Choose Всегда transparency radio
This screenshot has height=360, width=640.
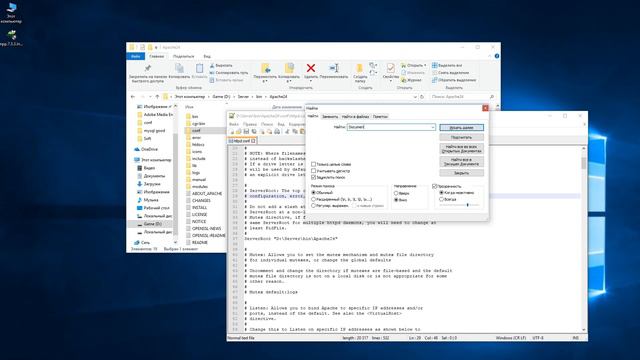coord(441,199)
